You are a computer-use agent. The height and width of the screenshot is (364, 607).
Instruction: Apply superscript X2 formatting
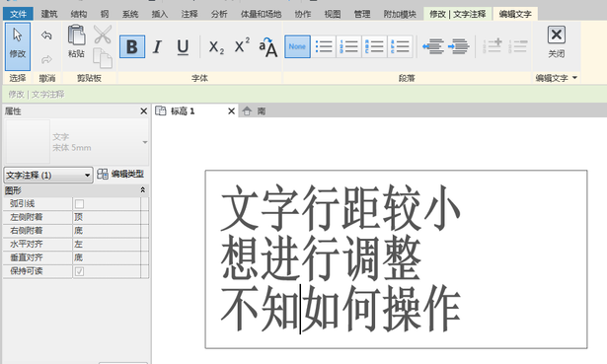[x=242, y=46]
